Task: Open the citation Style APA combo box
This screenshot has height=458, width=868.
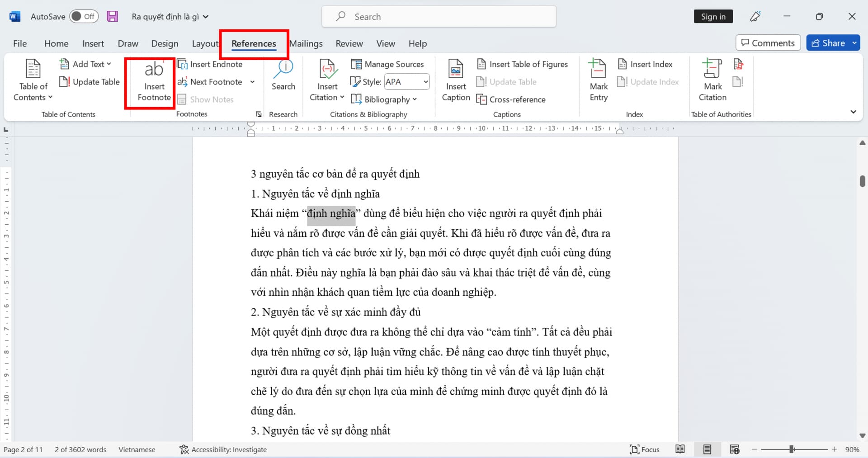Action: [406, 82]
